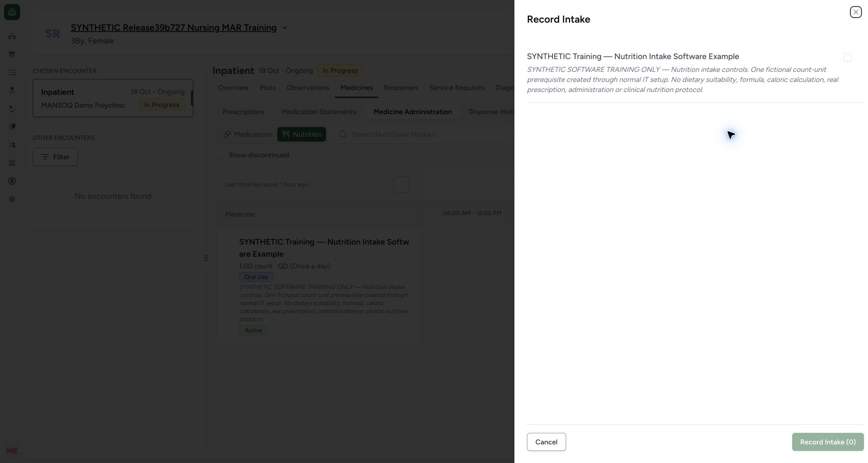Screen dimensions: 868x463
Task: Click the 'No encounters found' message
Action: 113,196
